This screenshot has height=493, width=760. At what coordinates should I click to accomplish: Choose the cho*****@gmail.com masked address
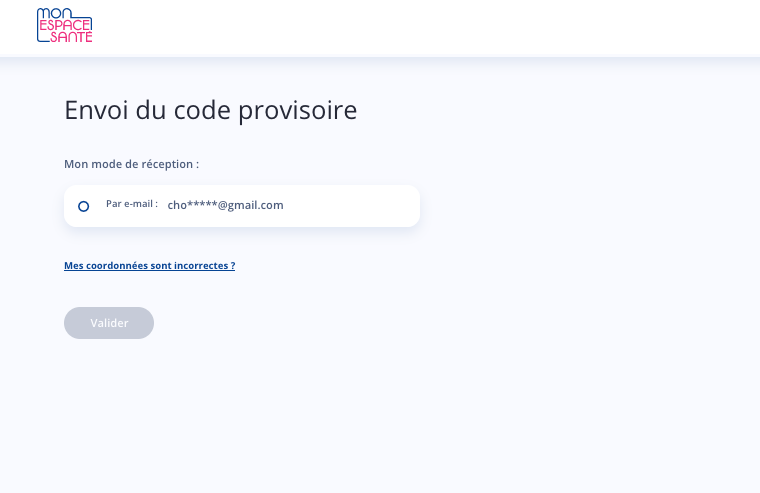[x=225, y=205]
